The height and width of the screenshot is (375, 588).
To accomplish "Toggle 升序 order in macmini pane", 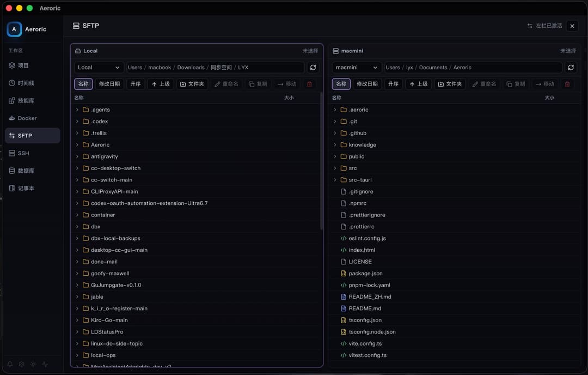I will click(393, 84).
